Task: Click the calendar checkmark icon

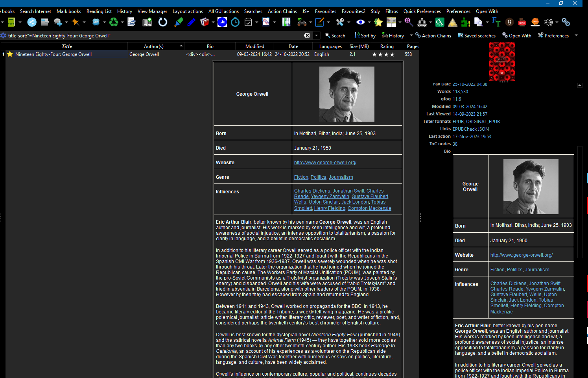Action: click(x=248, y=22)
